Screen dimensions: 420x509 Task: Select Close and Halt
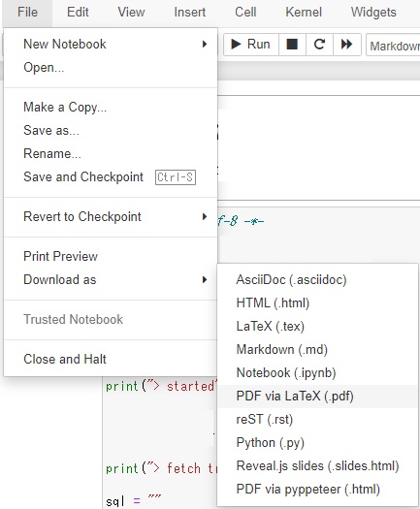111,359
